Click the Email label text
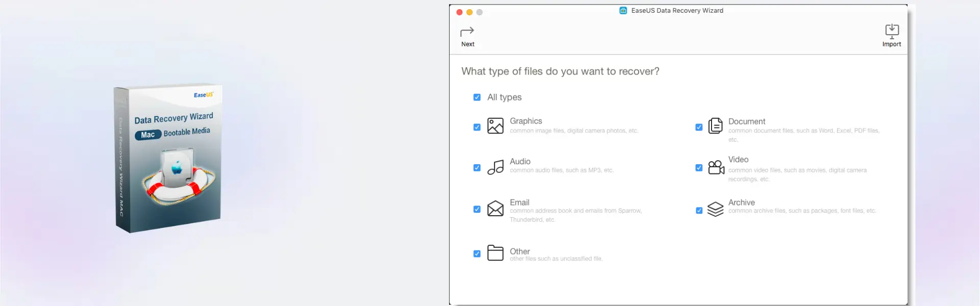The width and height of the screenshot is (980, 306). [520, 202]
